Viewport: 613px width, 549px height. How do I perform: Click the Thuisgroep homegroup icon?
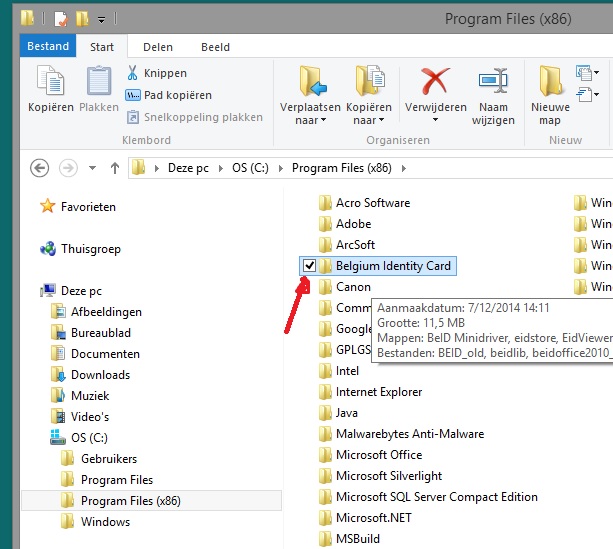[x=48, y=249]
